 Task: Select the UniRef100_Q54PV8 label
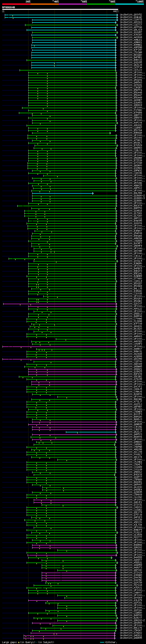pos(131,233)
